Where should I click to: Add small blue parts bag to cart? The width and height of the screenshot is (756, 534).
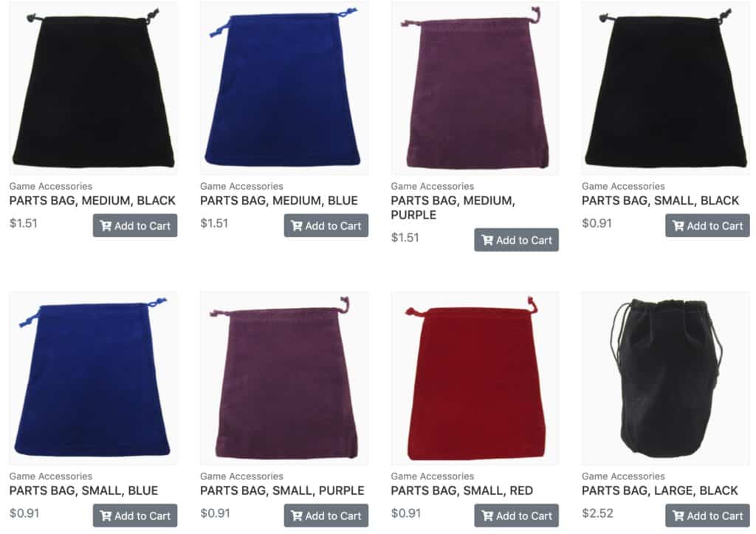[135, 516]
